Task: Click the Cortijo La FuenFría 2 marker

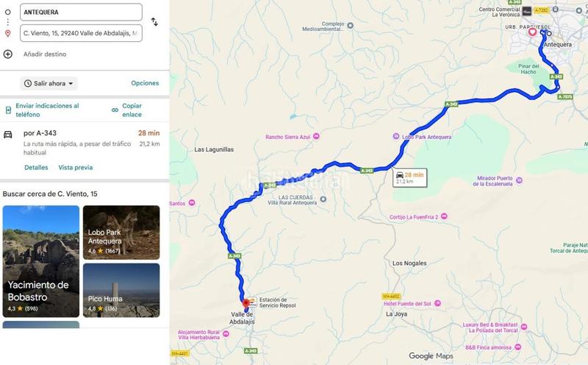Action: [444, 216]
